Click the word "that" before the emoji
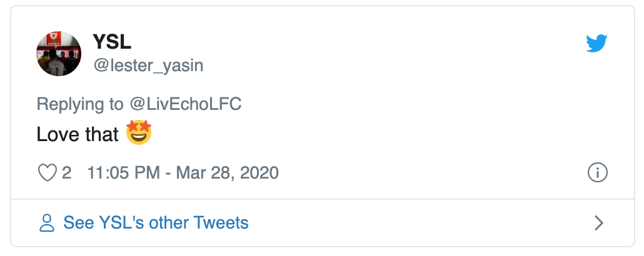The height and width of the screenshot is (256, 644). click(99, 134)
